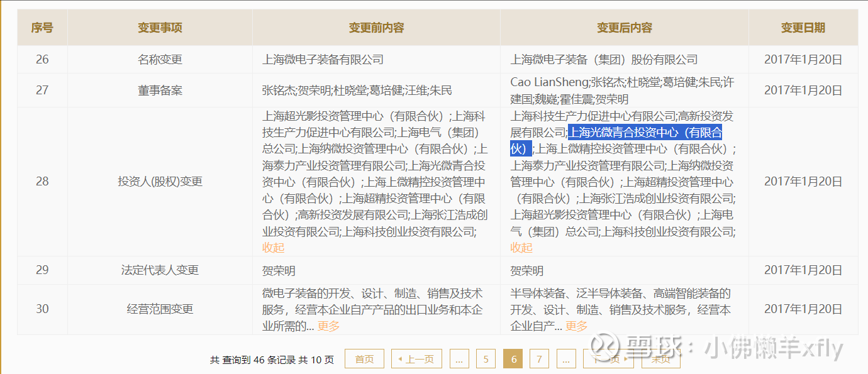Collapse row 28 before-change content via 收起
Screen dimensions: 868x374
273,248
